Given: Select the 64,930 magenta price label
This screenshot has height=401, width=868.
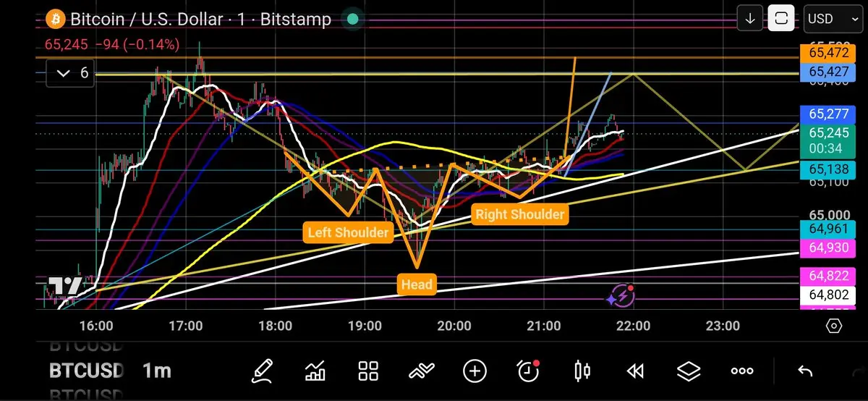Looking at the screenshot, I should (829, 248).
